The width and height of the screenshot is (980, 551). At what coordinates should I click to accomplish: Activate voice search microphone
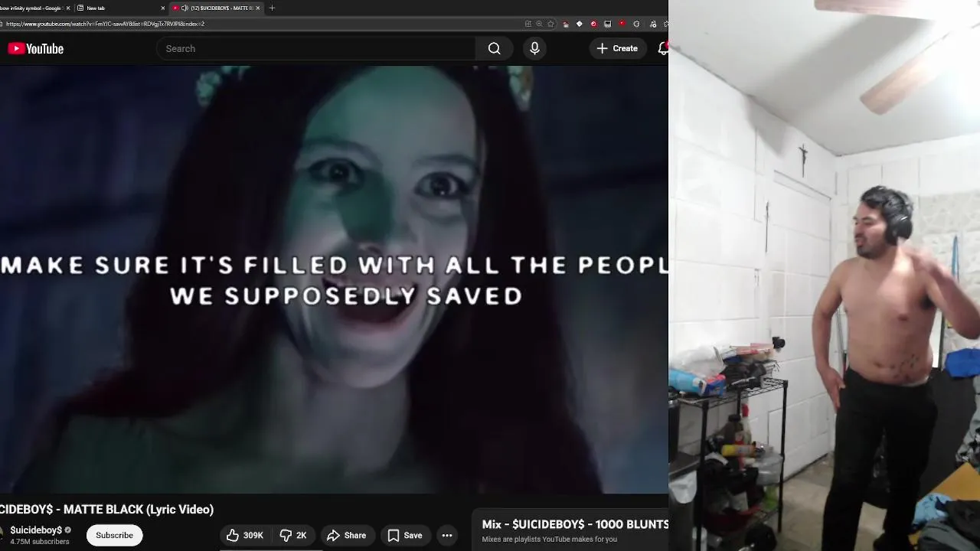(534, 48)
